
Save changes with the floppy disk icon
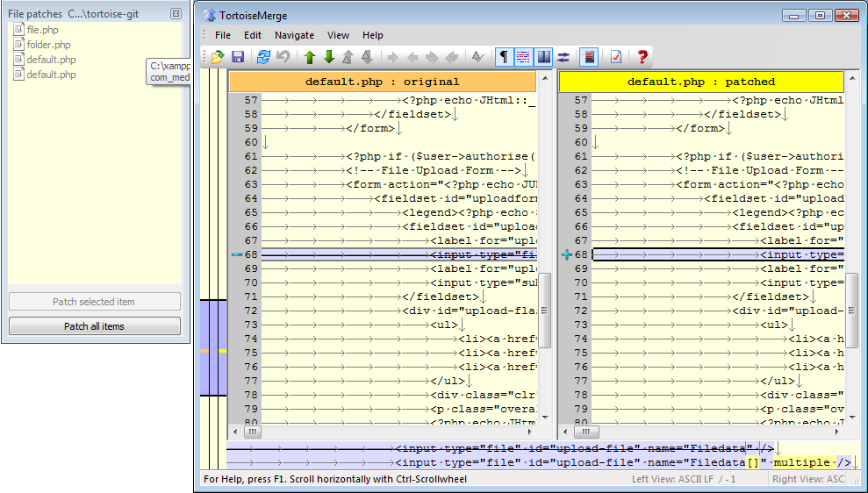238,56
